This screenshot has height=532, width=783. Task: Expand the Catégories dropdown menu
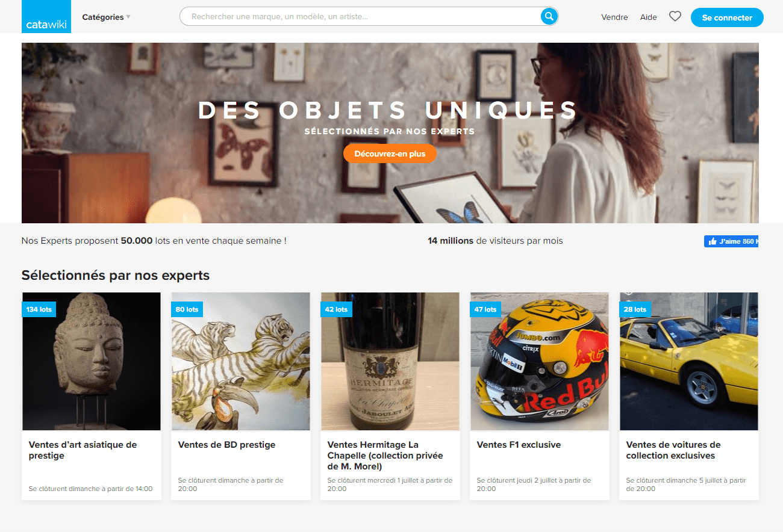click(106, 17)
